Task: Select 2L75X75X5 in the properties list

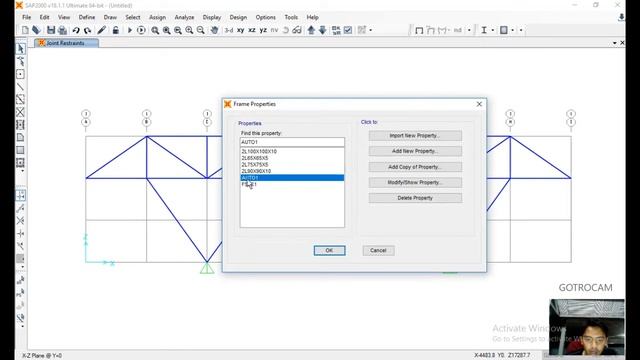Action: pos(292,164)
